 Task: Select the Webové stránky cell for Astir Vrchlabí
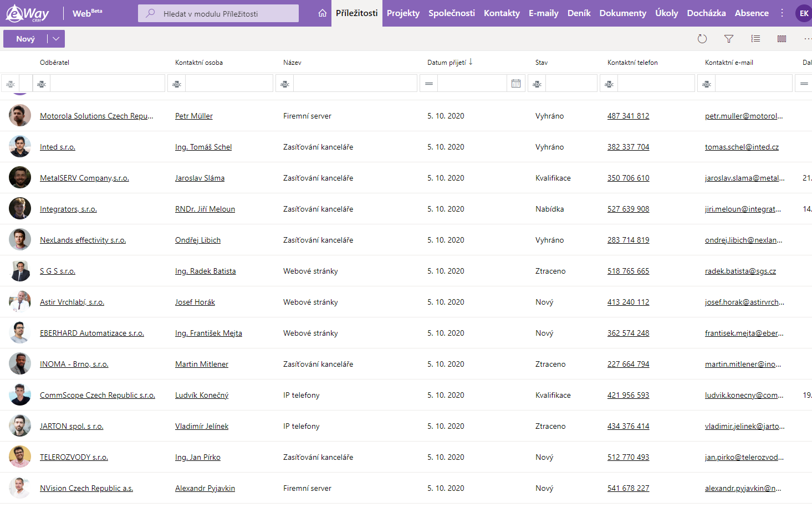click(310, 302)
